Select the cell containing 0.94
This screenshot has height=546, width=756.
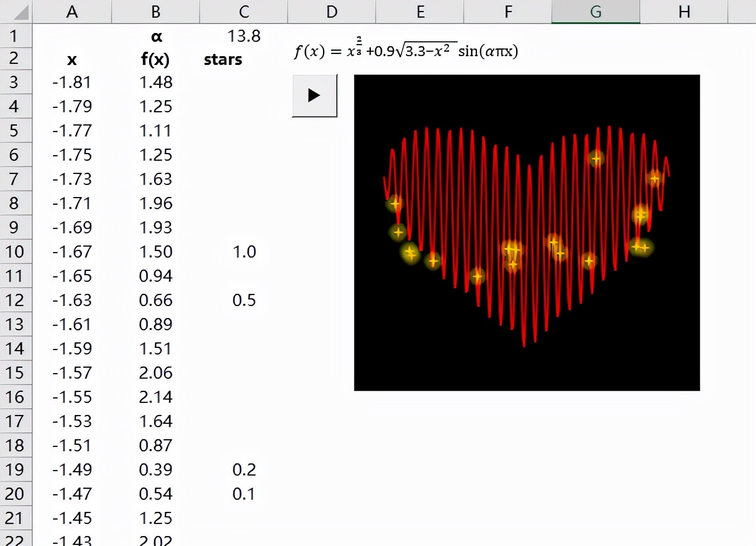156,276
